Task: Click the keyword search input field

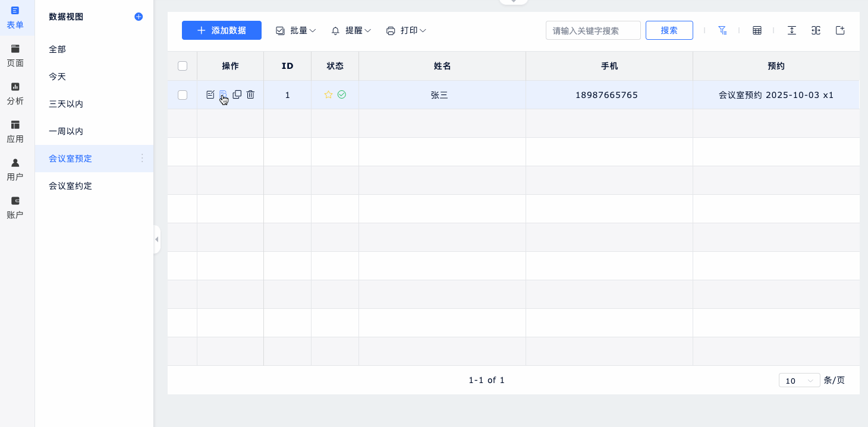Action: tap(593, 30)
